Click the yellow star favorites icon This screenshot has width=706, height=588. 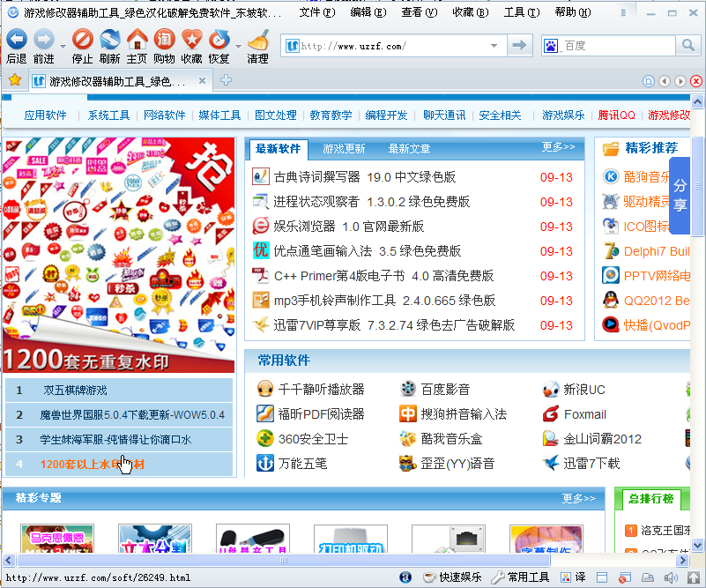tap(15, 80)
